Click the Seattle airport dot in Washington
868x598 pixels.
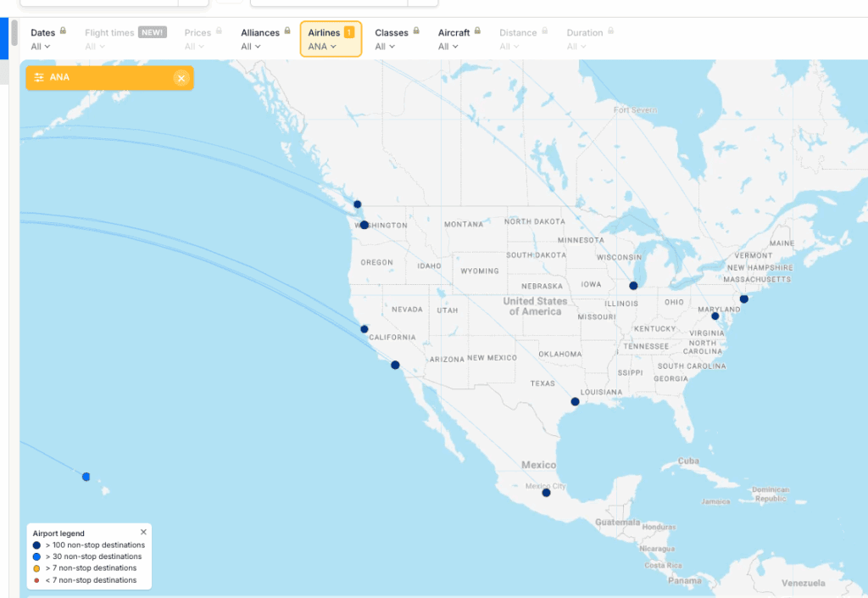364,225
